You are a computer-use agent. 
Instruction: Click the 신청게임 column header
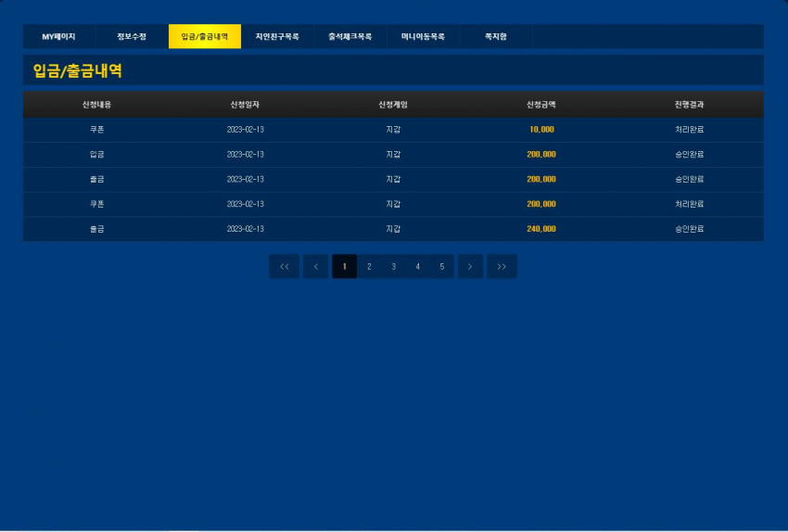click(393, 105)
